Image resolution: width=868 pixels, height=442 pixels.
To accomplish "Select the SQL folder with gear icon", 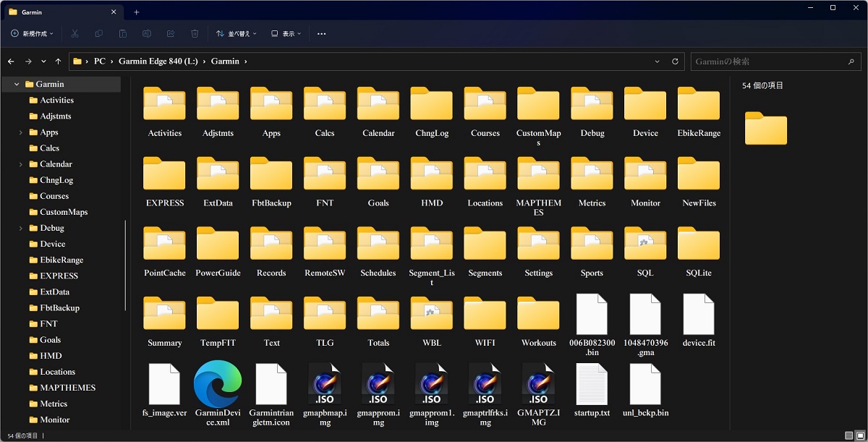I will click(x=645, y=244).
